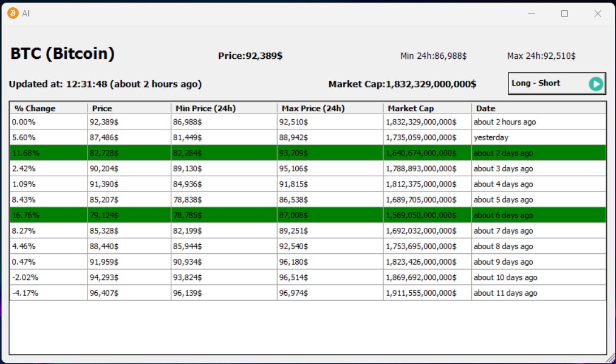Maximize the AI window
This screenshot has width=616, height=364.
tap(565, 14)
